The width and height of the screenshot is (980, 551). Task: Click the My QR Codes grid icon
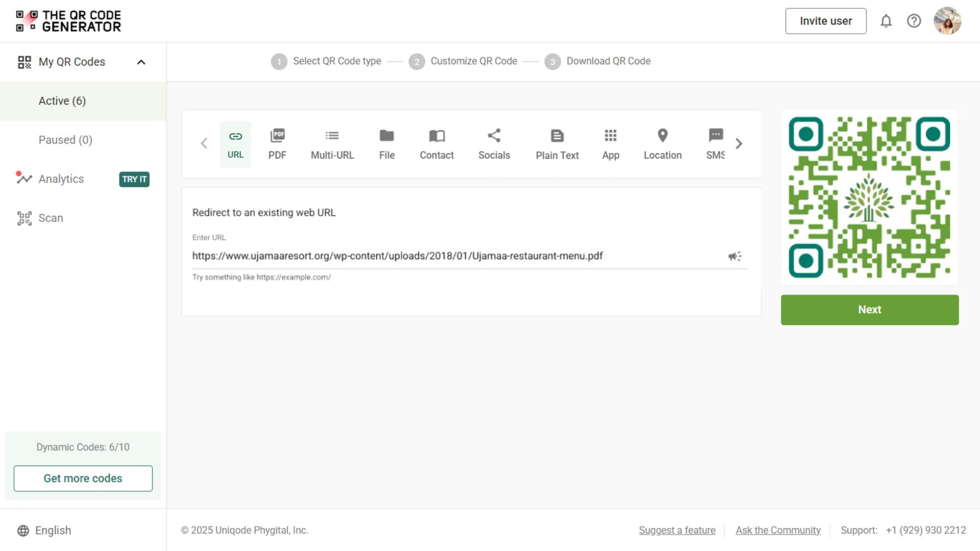coord(24,62)
